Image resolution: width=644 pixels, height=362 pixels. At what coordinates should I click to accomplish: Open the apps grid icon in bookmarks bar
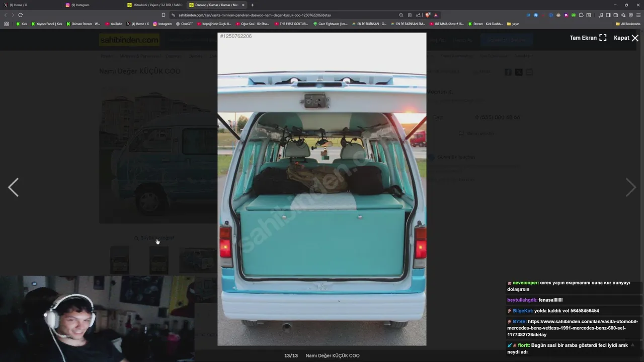point(7,24)
